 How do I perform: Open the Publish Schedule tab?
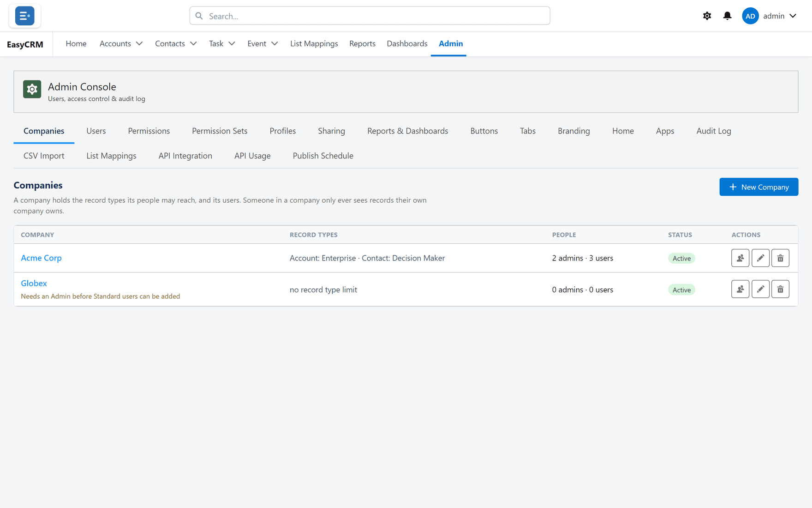323,156
